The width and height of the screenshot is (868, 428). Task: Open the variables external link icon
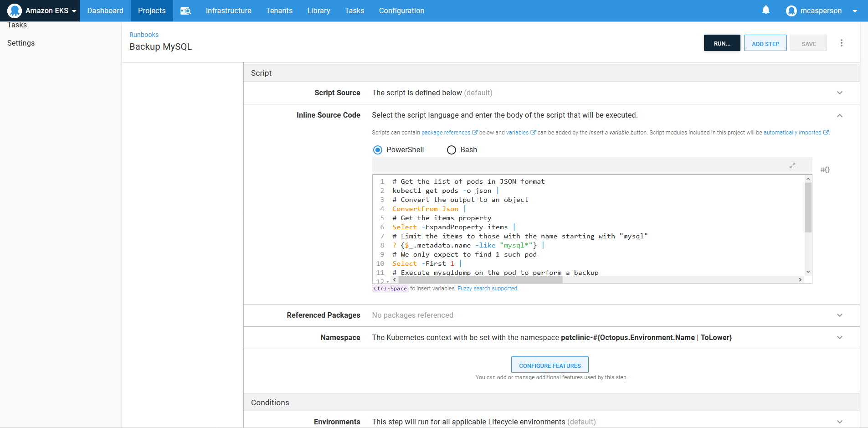pyautogui.click(x=533, y=133)
